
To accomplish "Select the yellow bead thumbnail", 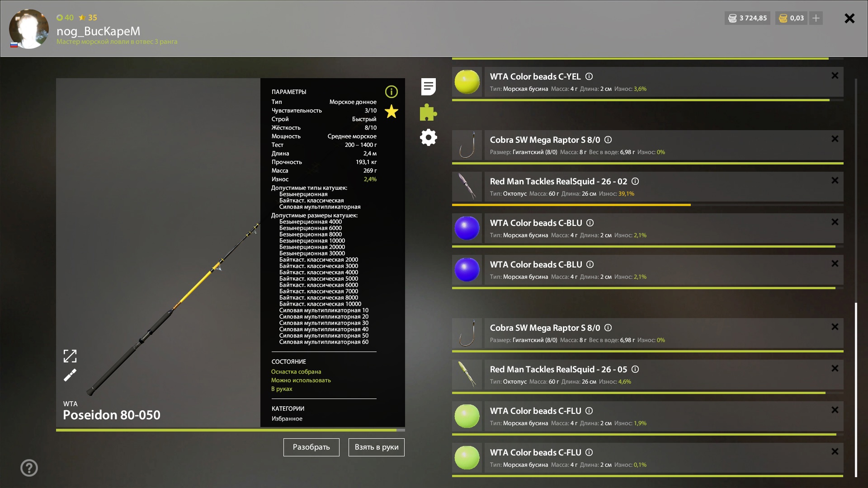I will (467, 82).
